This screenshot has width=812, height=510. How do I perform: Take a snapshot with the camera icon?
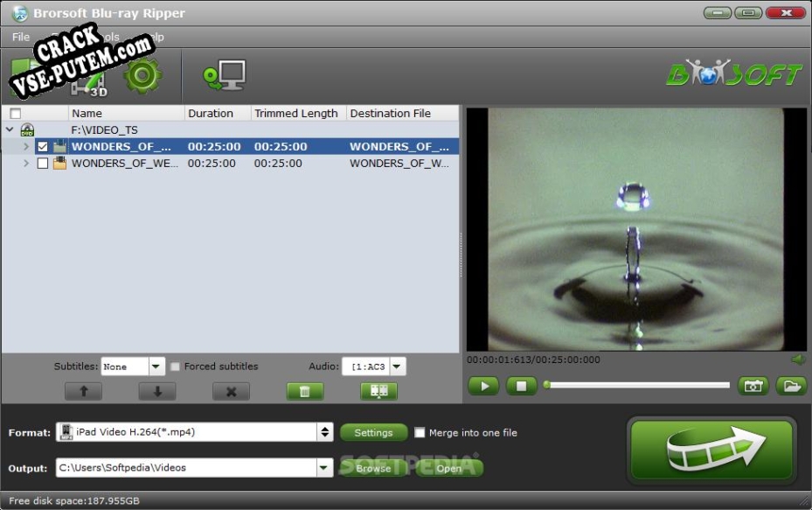(x=753, y=386)
